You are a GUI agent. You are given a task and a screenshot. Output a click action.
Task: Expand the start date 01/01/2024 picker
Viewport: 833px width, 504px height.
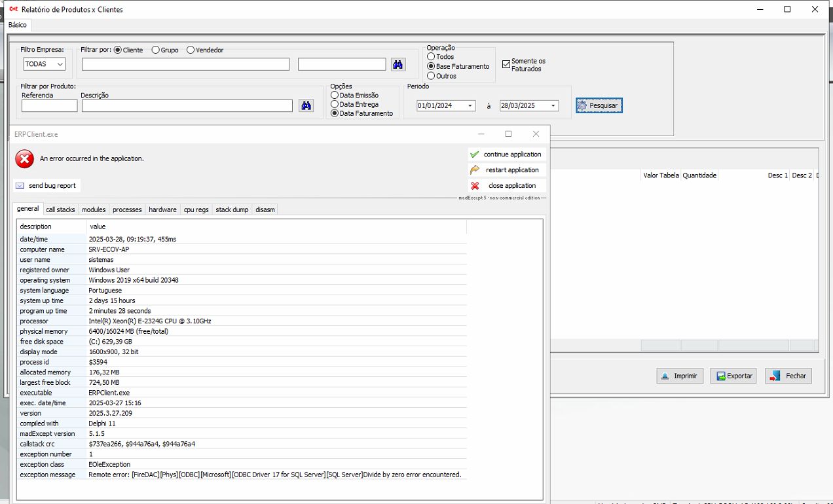click(x=470, y=106)
